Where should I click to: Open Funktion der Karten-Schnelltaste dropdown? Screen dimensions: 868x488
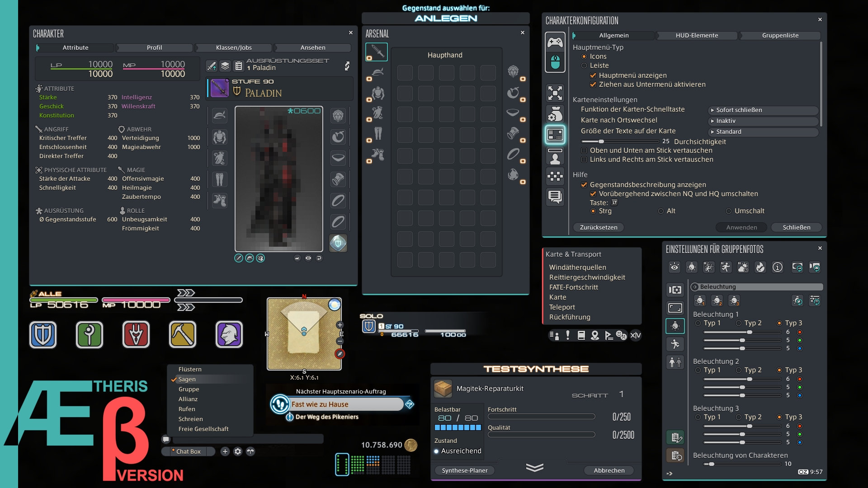pyautogui.click(x=763, y=110)
